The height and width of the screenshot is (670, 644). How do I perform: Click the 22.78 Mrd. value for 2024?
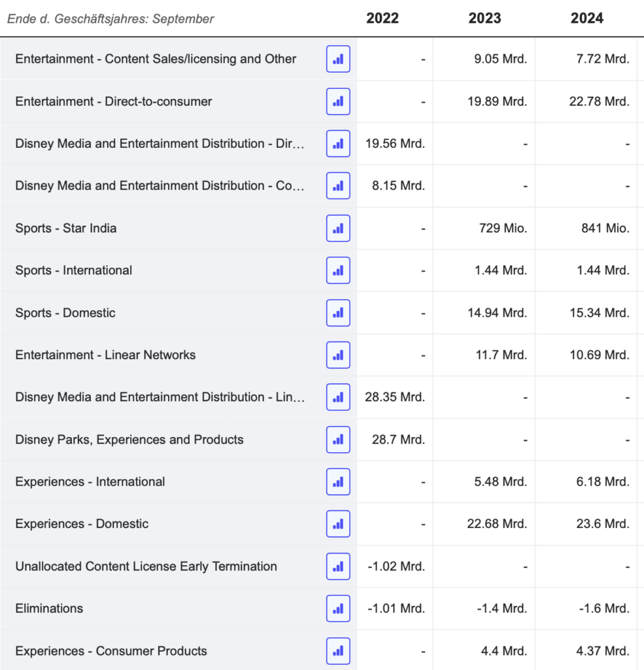599,101
